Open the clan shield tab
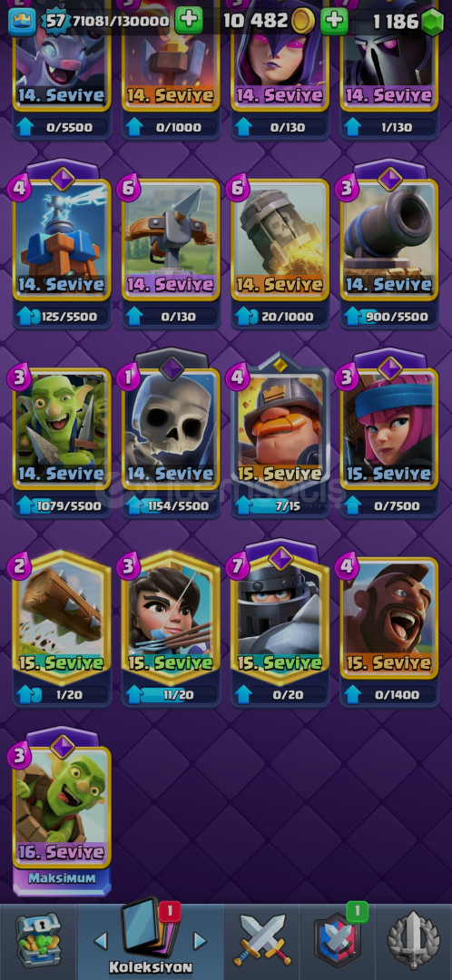Screen dimensions: 452x980 338,938
